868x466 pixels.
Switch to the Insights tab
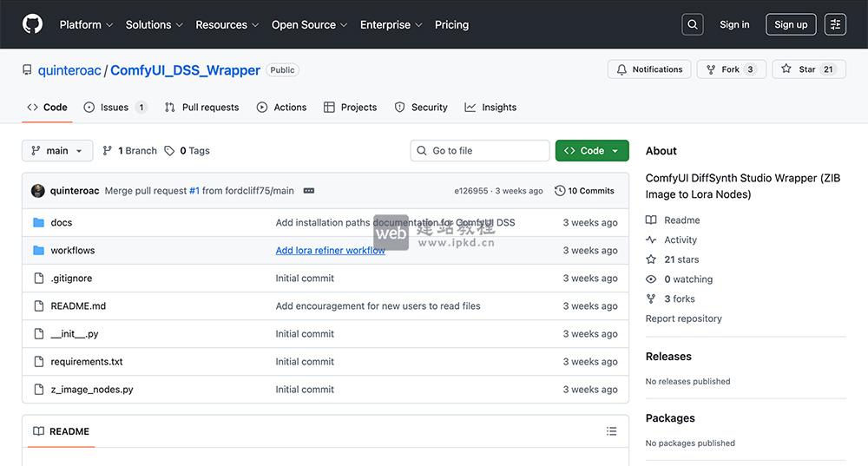point(491,108)
